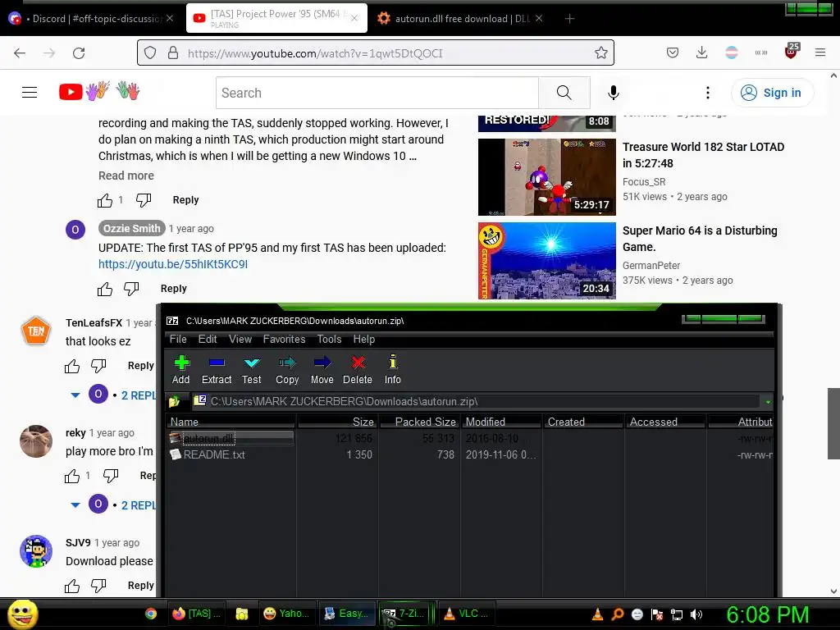Bookmark this page with the star icon
840x630 pixels.
click(601, 52)
